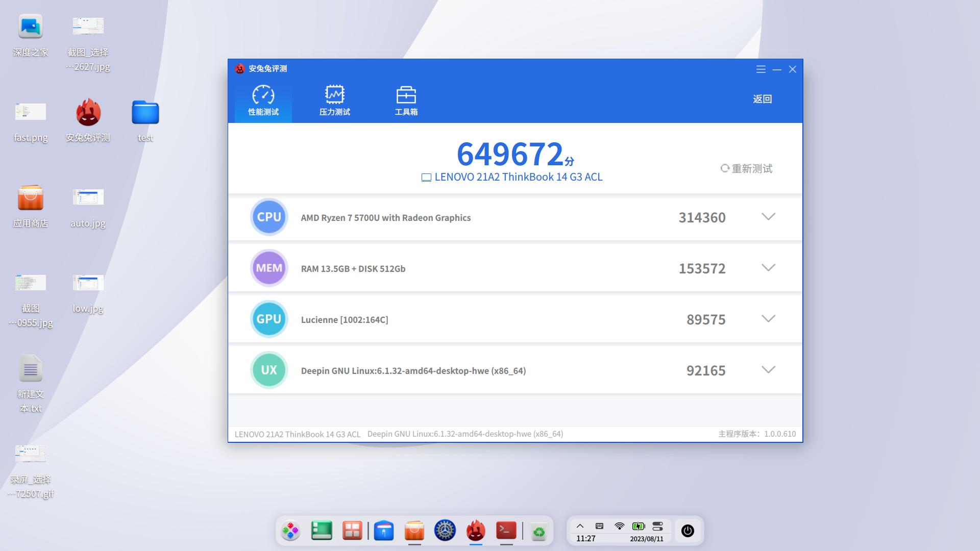Click 重新测试 to rerun the benchmark
The image size is (980, 551).
[x=746, y=168]
